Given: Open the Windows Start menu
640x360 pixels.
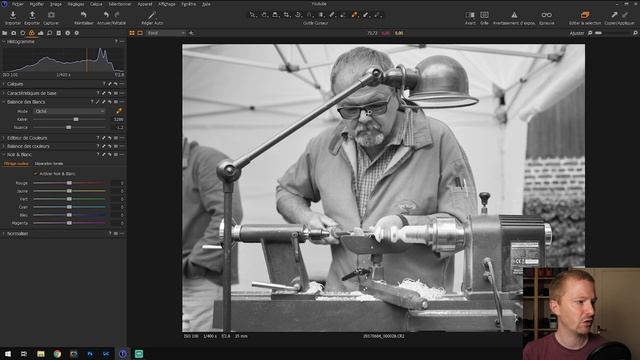Looking at the screenshot, I should 8,354.
